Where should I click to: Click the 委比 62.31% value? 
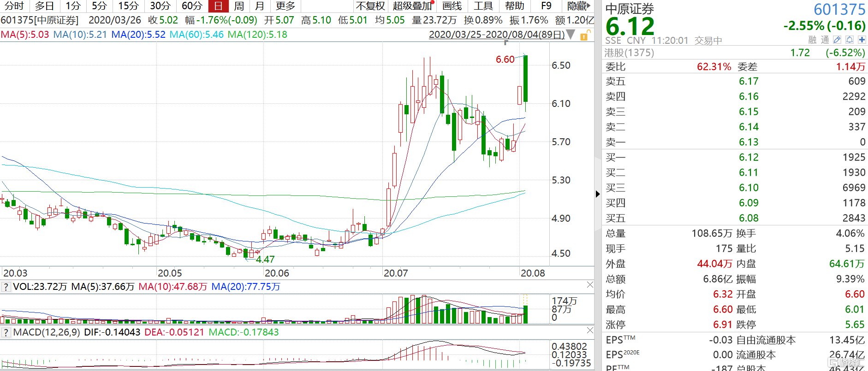pyautogui.click(x=714, y=67)
